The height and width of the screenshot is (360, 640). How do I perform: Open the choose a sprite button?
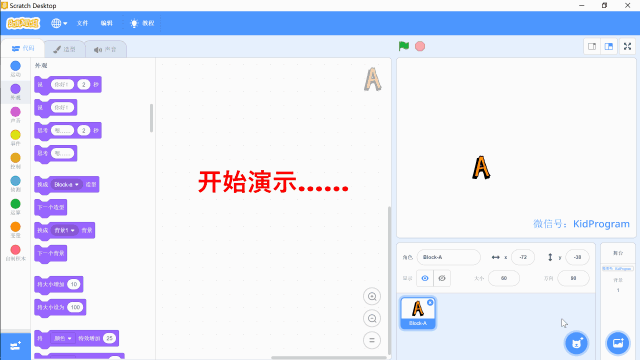point(576,343)
